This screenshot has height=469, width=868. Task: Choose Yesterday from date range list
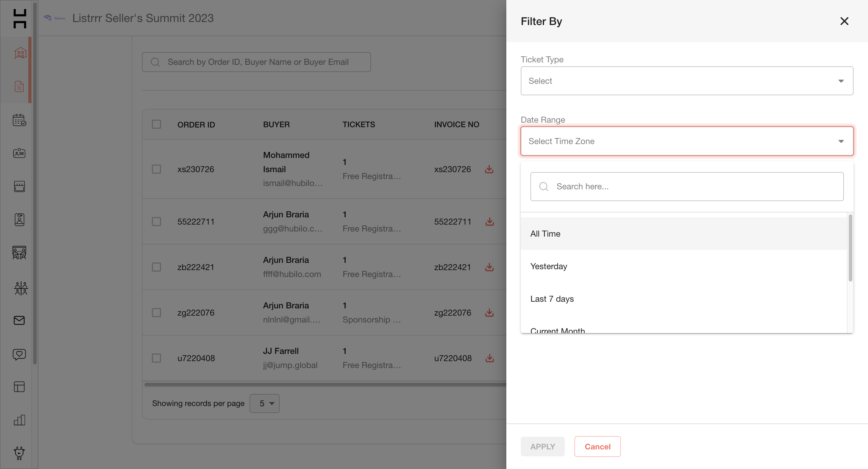[x=684, y=266]
